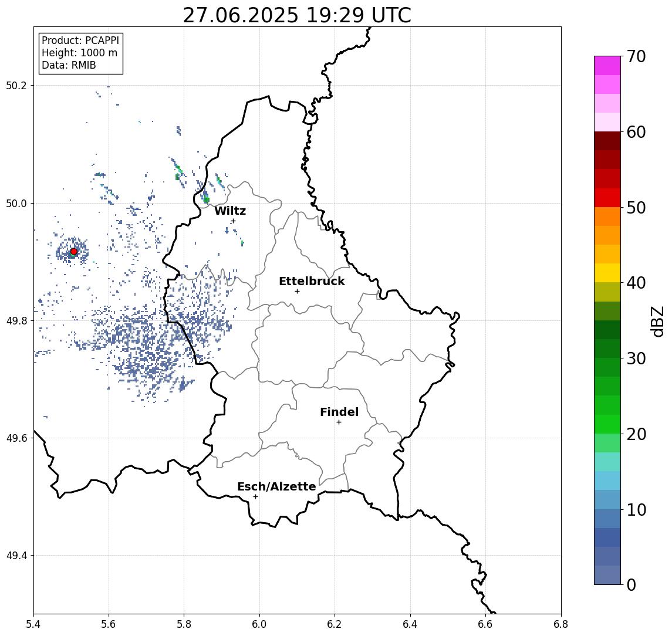672x636 pixels.
Task: Click the red radar location marker
Action: click(x=74, y=252)
